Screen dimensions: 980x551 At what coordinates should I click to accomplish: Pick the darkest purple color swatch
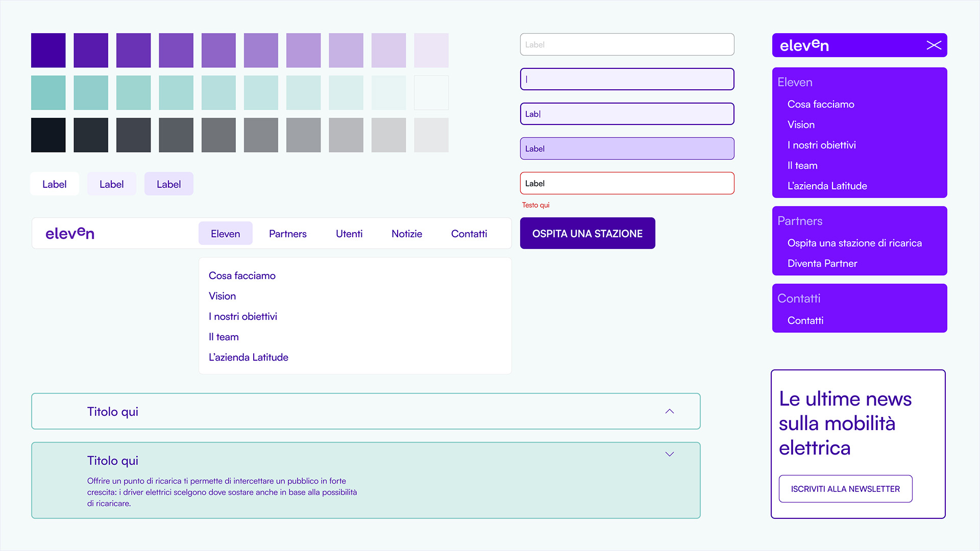click(48, 50)
